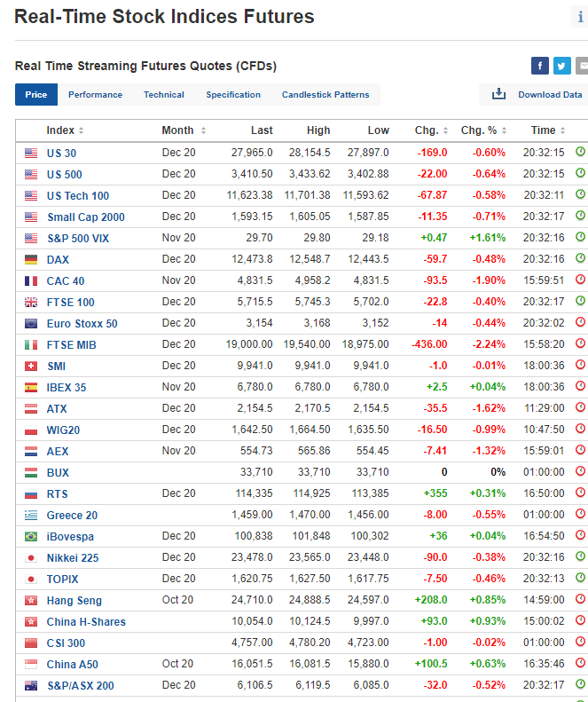Click the info icon beside page title
Screen dimensions: 588x702
(580, 17)
